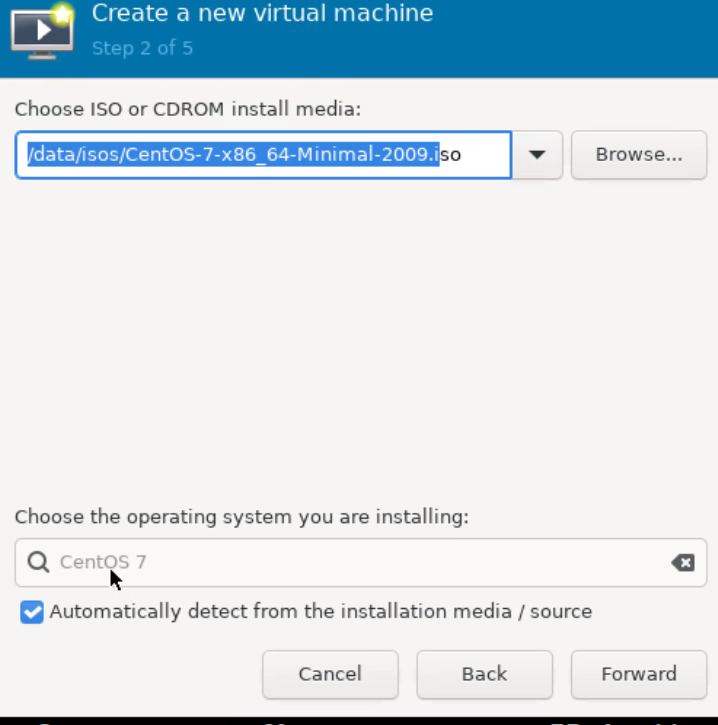Click the 'Create a new virtual machine' title
The image size is (718, 725).
pos(262,14)
